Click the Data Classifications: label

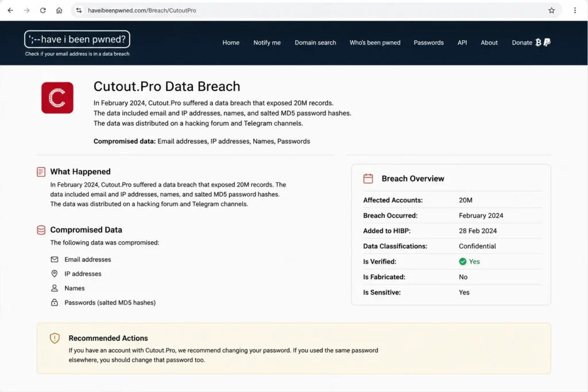coord(395,246)
